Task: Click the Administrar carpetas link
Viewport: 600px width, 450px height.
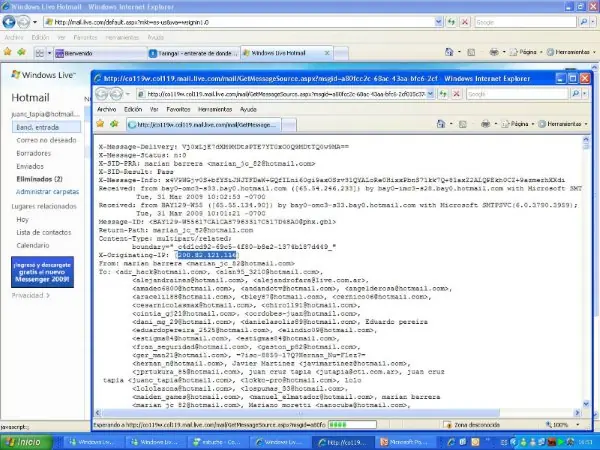Action: (47, 190)
